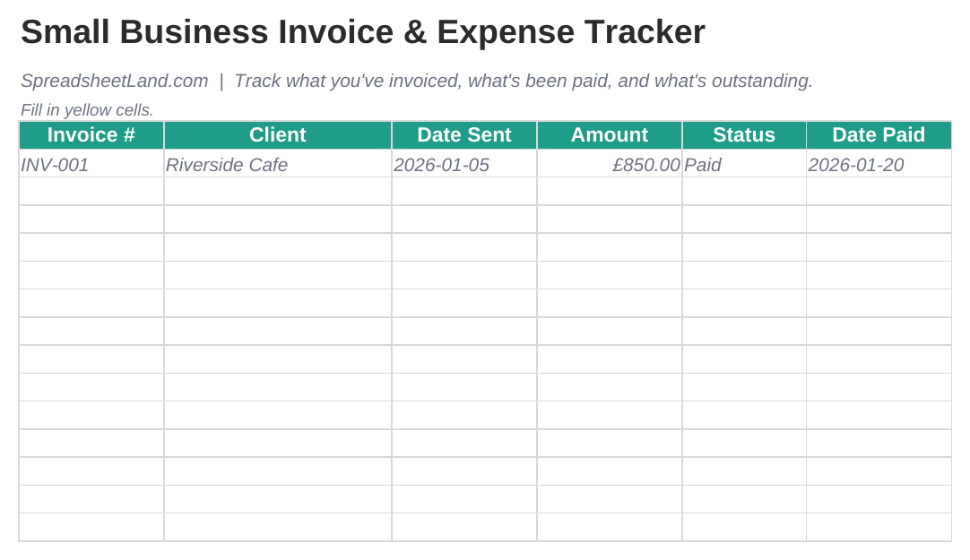Select the empty Status cell below Paid
The height and width of the screenshot is (560, 970).
744,192
